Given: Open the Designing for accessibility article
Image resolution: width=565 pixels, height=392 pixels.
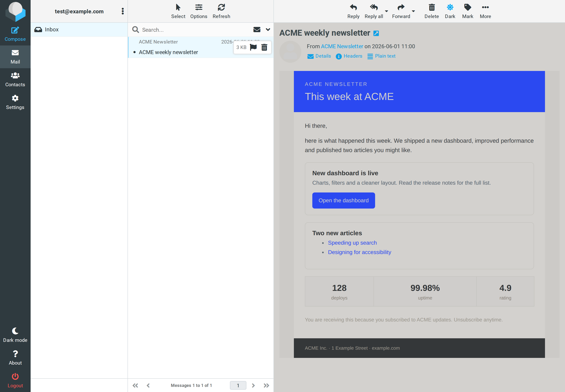Looking at the screenshot, I should click(x=359, y=252).
